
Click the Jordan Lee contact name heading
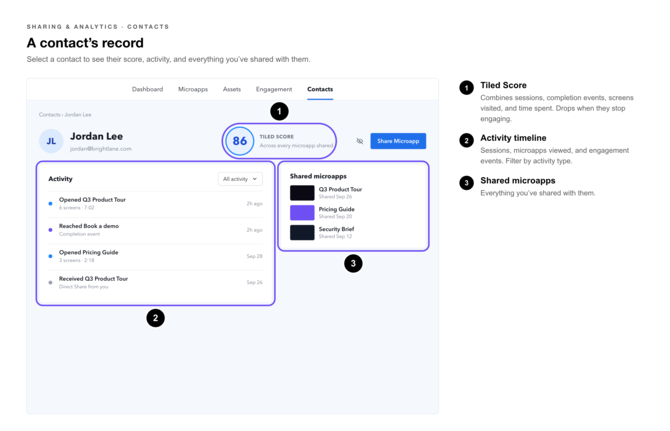pyautogui.click(x=97, y=136)
